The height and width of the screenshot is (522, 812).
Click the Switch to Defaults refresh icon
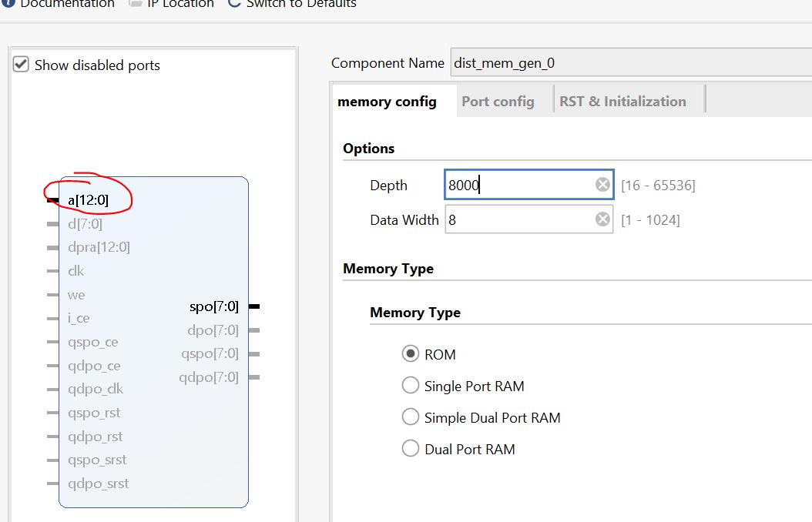(234, 3)
